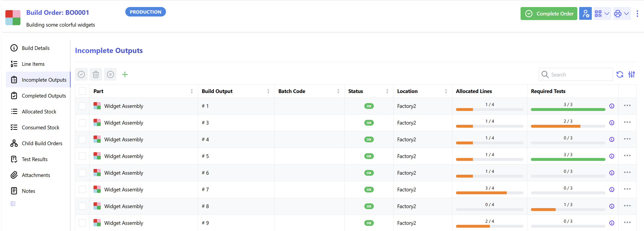The width and height of the screenshot is (644, 231).
Task: Click the cancel outputs circle-x icon
Action: 110,74
